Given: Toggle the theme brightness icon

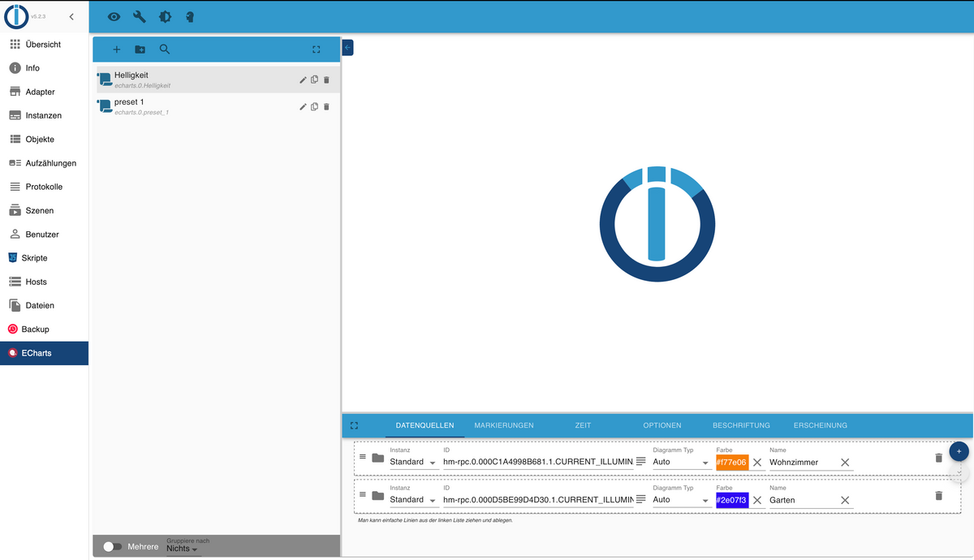Looking at the screenshot, I should [x=165, y=16].
